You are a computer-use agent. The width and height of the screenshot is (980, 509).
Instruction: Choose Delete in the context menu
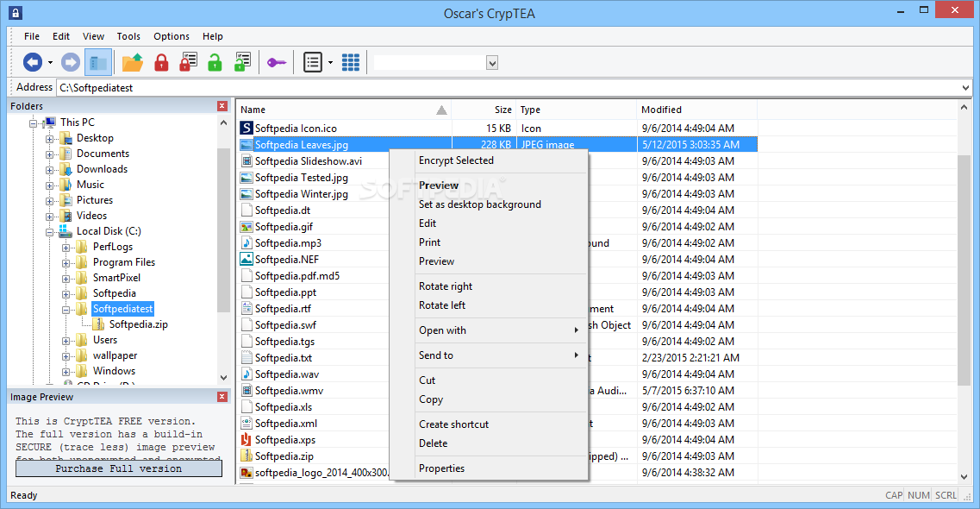pos(488,443)
